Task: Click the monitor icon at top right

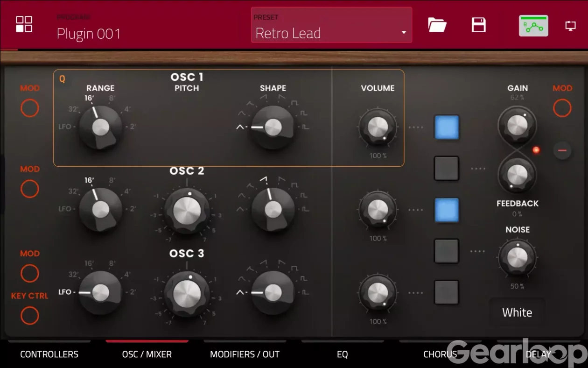Action: (x=570, y=26)
